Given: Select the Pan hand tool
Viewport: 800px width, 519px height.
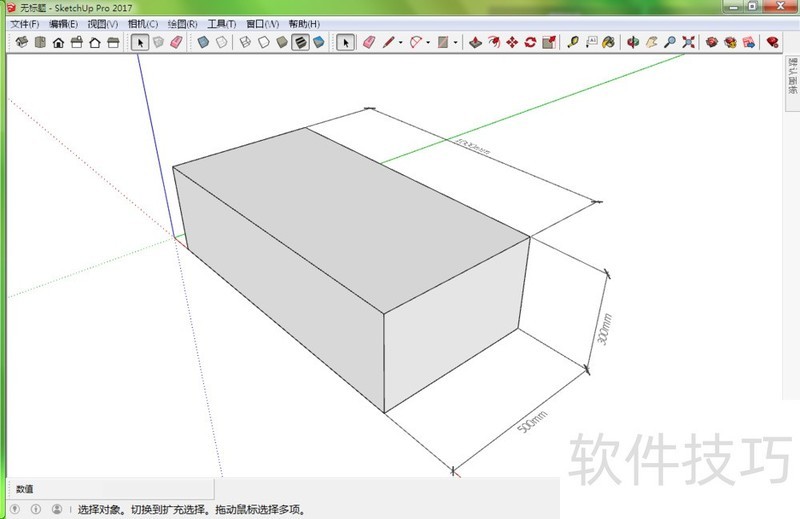Looking at the screenshot, I should click(x=652, y=42).
